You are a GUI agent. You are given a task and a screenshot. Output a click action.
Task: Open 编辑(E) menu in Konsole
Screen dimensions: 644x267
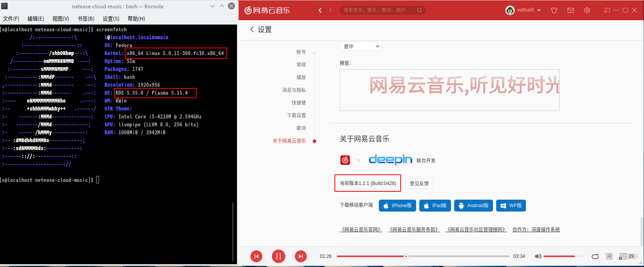(x=36, y=19)
